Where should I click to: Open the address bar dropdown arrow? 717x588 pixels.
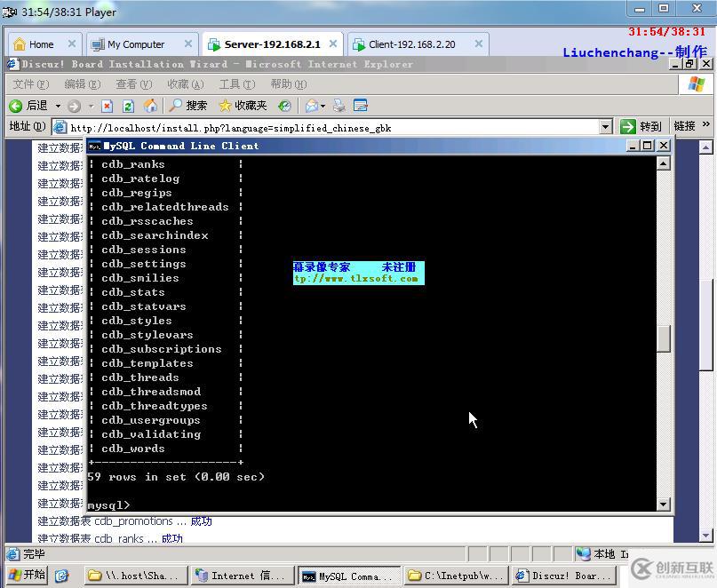606,127
